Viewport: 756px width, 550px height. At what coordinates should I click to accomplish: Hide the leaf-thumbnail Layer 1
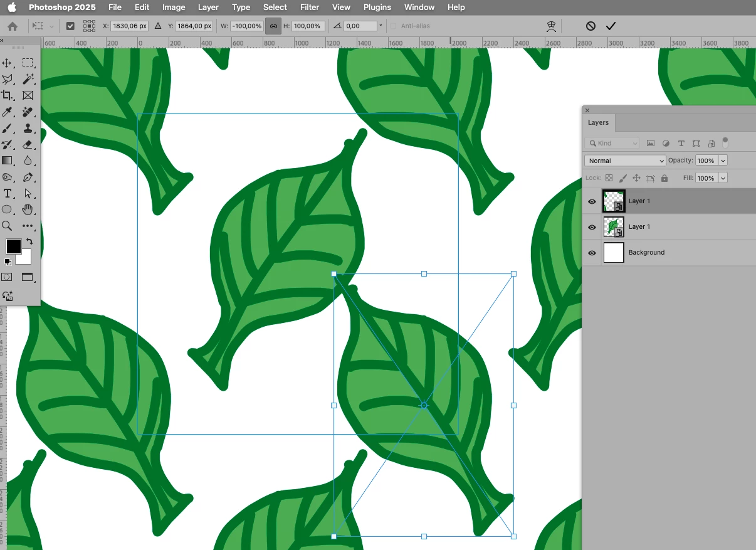click(592, 227)
